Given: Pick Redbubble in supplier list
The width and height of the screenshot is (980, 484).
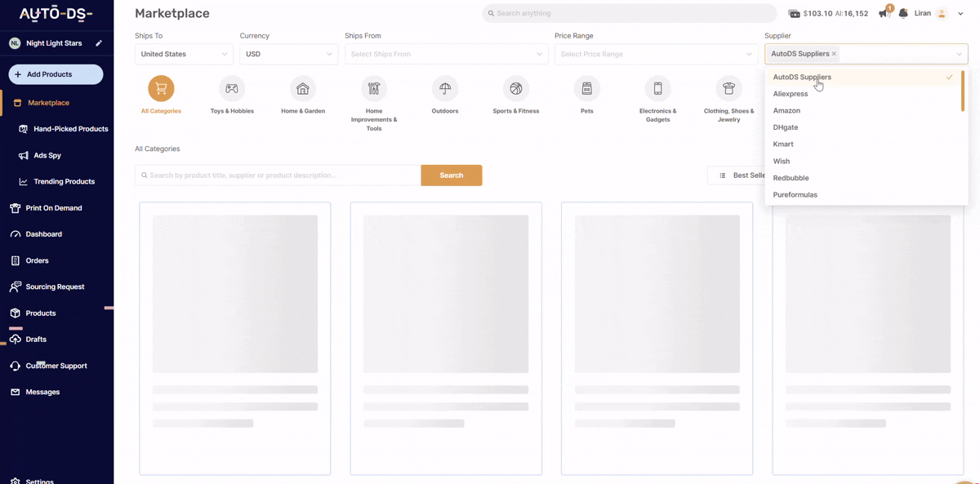Looking at the screenshot, I should click(x=862, y=178).
